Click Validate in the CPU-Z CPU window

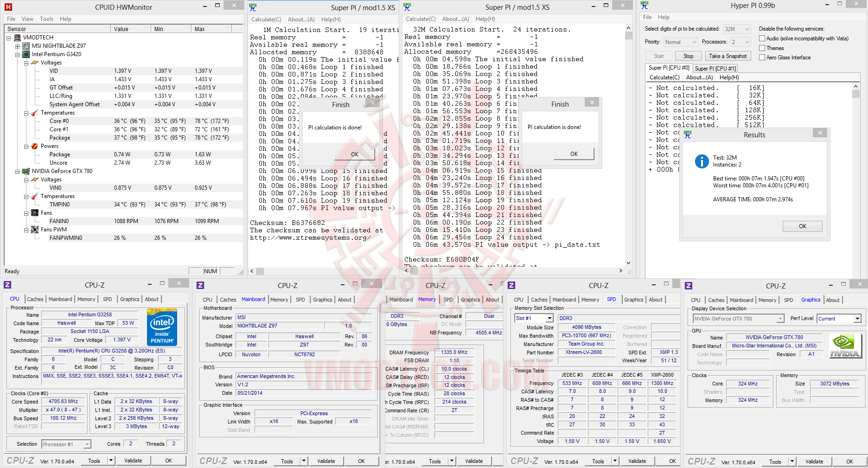click(133, 461)
